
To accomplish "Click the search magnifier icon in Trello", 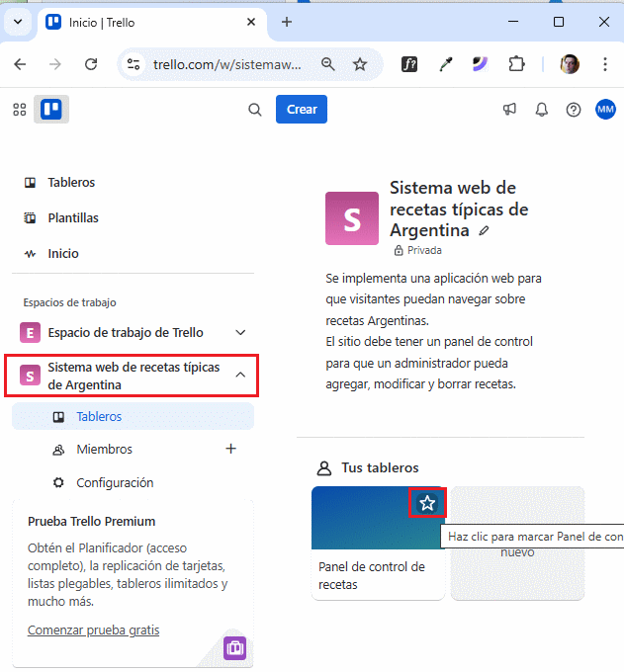I will pos(255,110).
